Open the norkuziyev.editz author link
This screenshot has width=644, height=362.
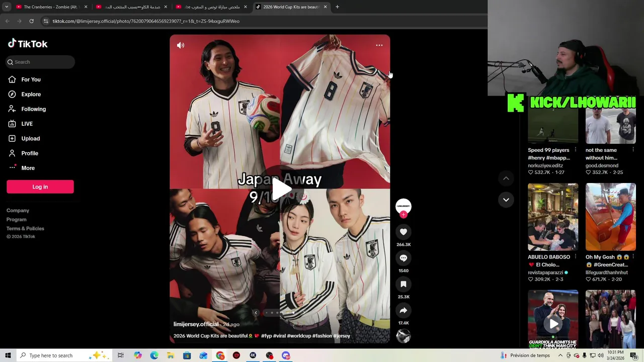point(545,165)
